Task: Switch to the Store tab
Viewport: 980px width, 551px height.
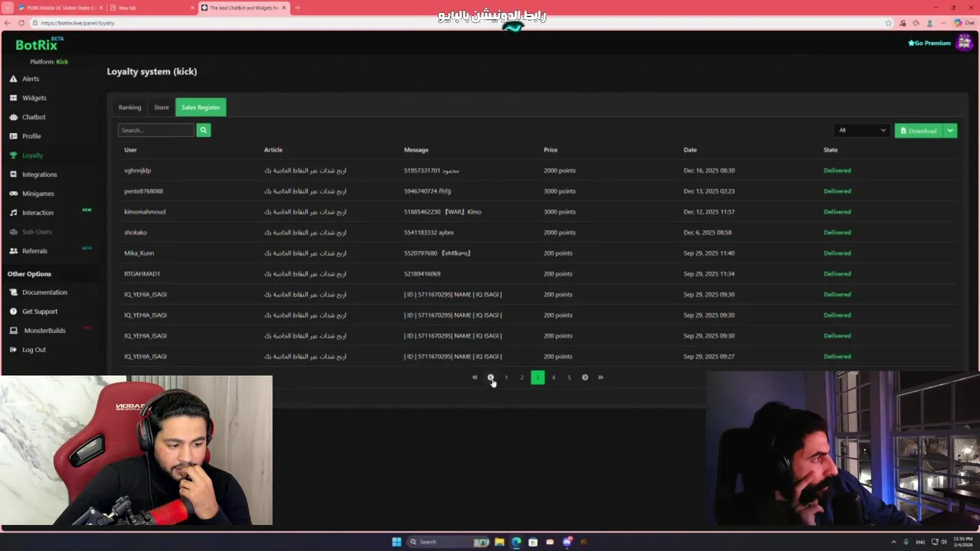Action: pos(162,107)
